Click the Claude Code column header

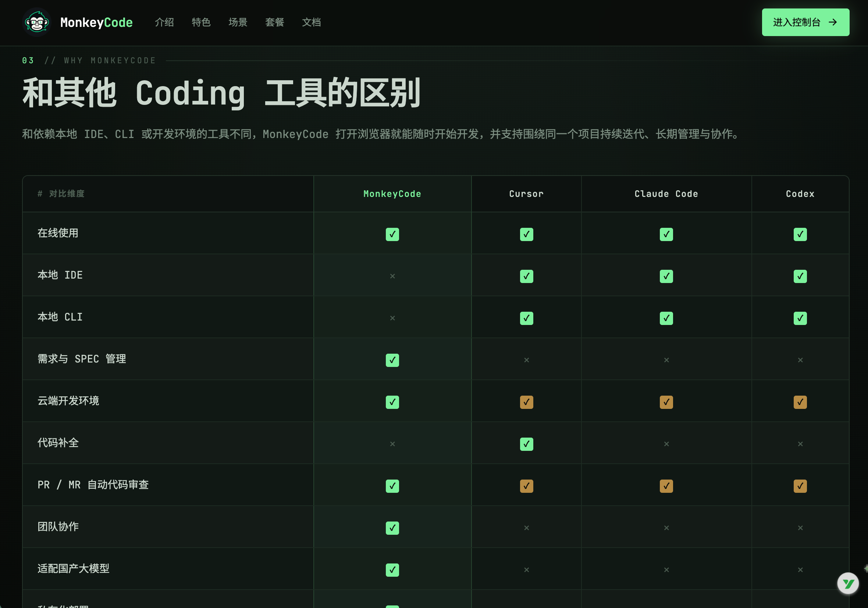[x=666, y=194]
